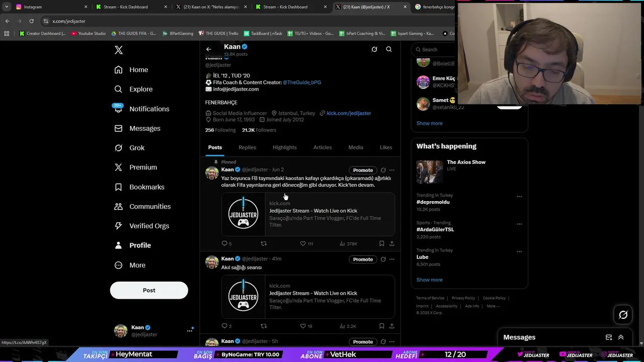This screenshot has height=362, width=644.
Task: Open Notifications in the sidebar
Action: [141, 109]
